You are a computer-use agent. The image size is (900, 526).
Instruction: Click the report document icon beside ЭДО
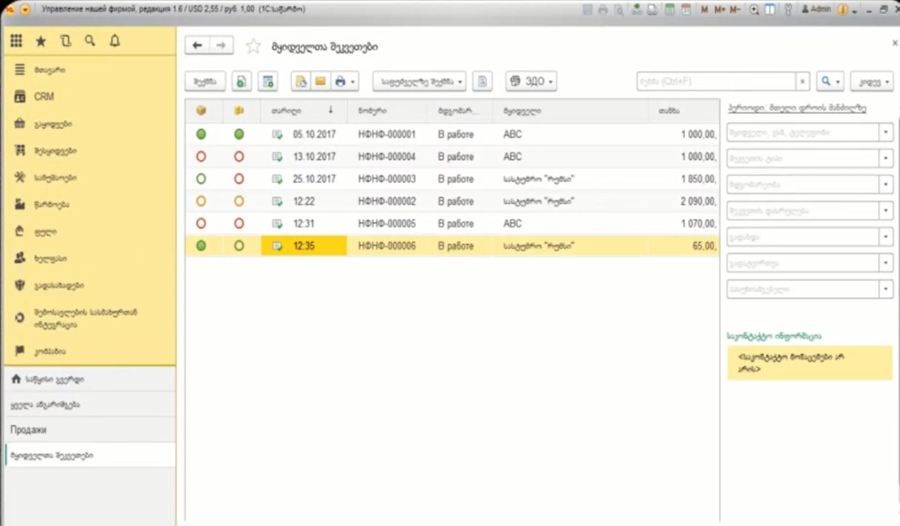click(483, 81)
